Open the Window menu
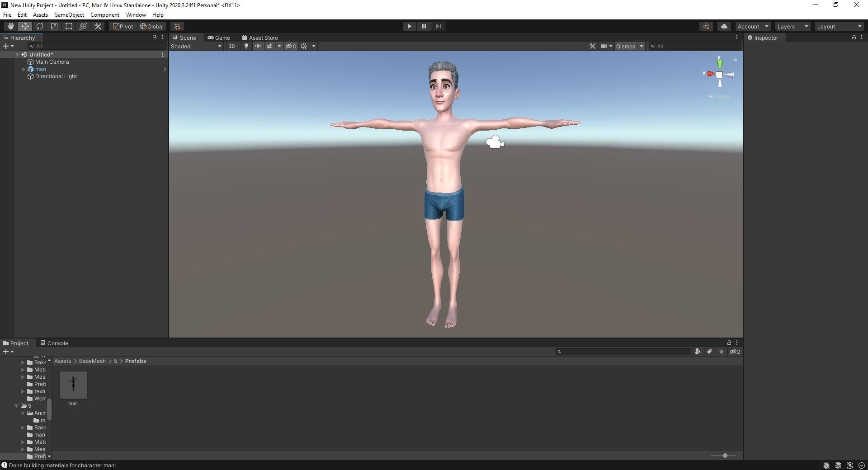This screenshot has width=868, height=470. pos(136,15)
